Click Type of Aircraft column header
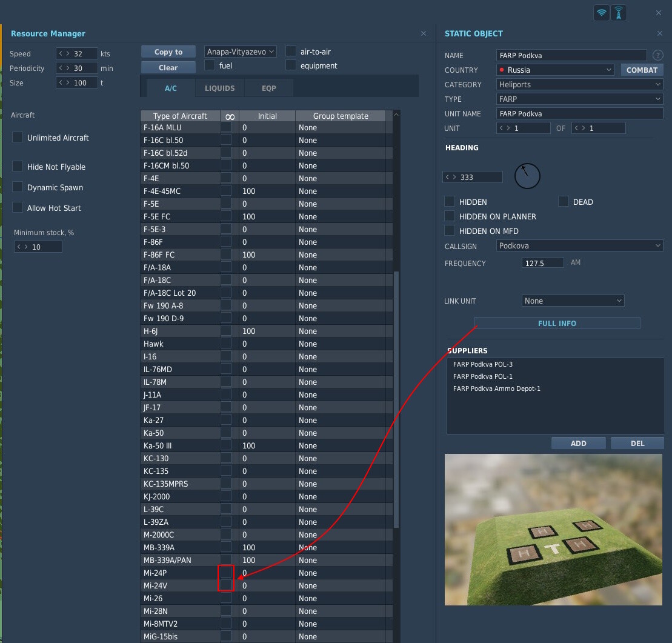The width and height of the screenshot is (672, 643). [180, 116]
